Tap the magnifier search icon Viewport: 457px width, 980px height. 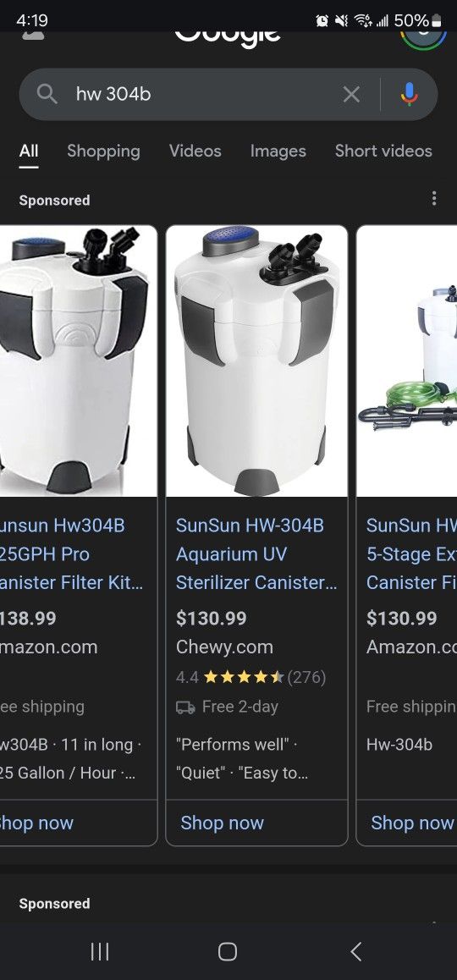47,95
